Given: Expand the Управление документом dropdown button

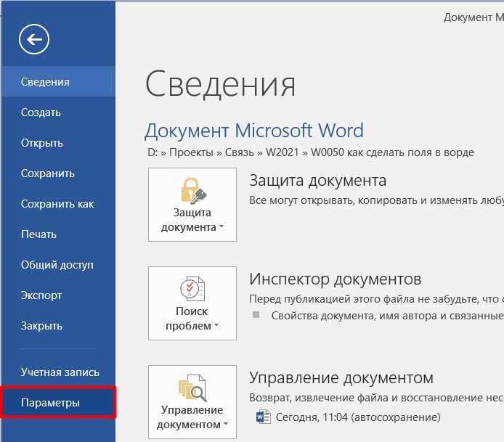Looking at the screenshot, I should coord(192,402).
